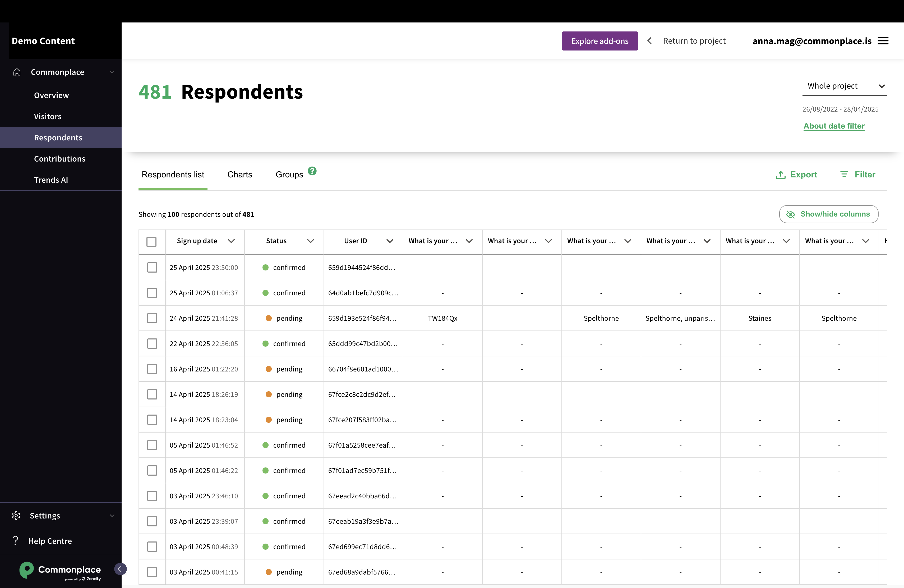Select the checkbox for 24 April 2025 21:41:28 row
Screen dimensions: 904x588
[152, 318]
